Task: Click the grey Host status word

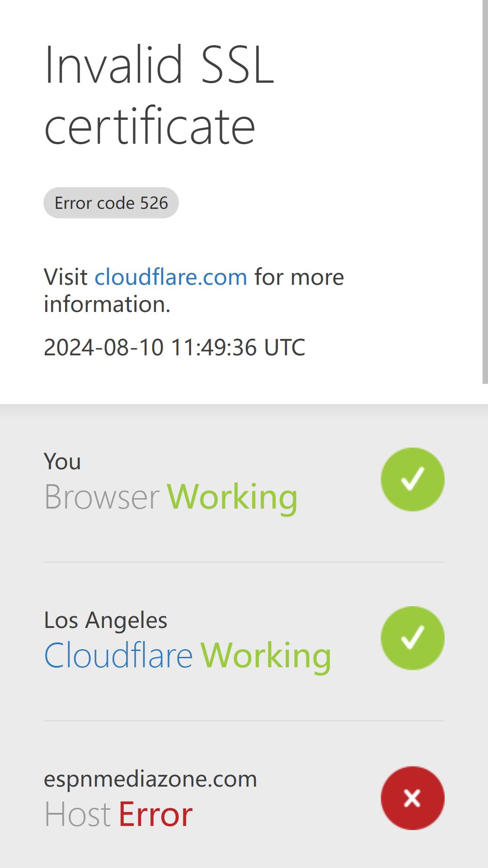Action: [x=77, y=815]
